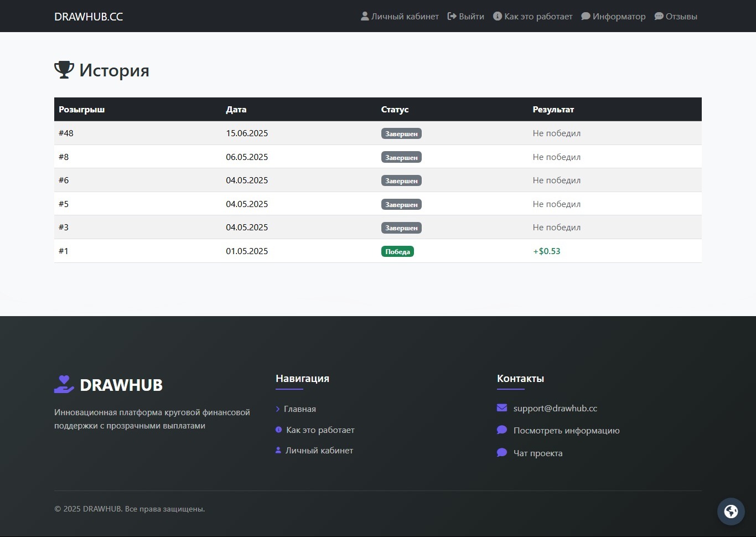Click the +$0.53 result value

pos(547,251)
